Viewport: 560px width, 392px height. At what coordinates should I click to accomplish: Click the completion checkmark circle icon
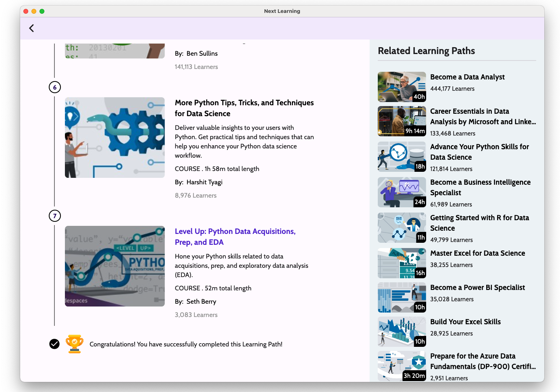coord(54,344)
